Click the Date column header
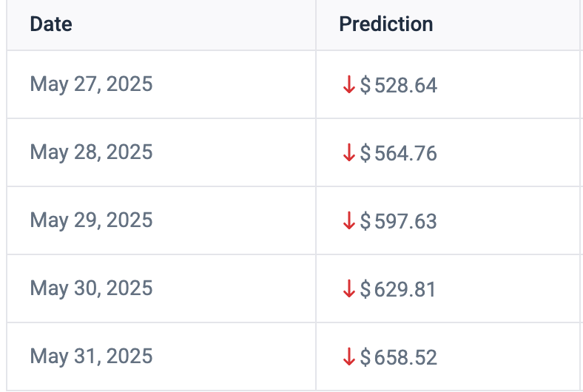 (51, 24)
